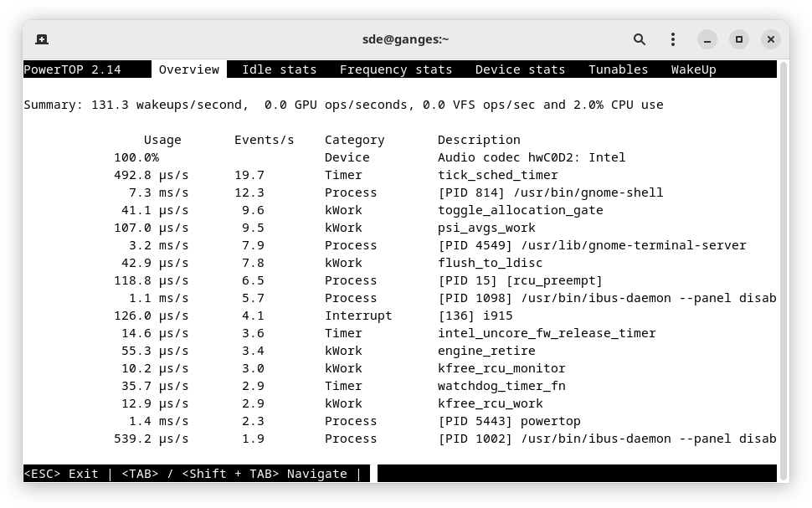The image size is (812, 508).
Task: Click the PowerTOP 2.14 title label
Action: [x=72, y=69]
